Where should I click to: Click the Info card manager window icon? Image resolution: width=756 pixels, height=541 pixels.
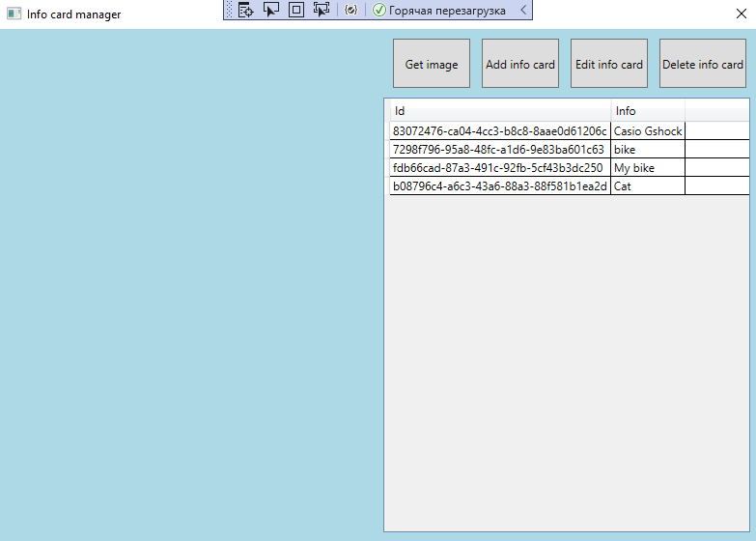pos(14,14)
